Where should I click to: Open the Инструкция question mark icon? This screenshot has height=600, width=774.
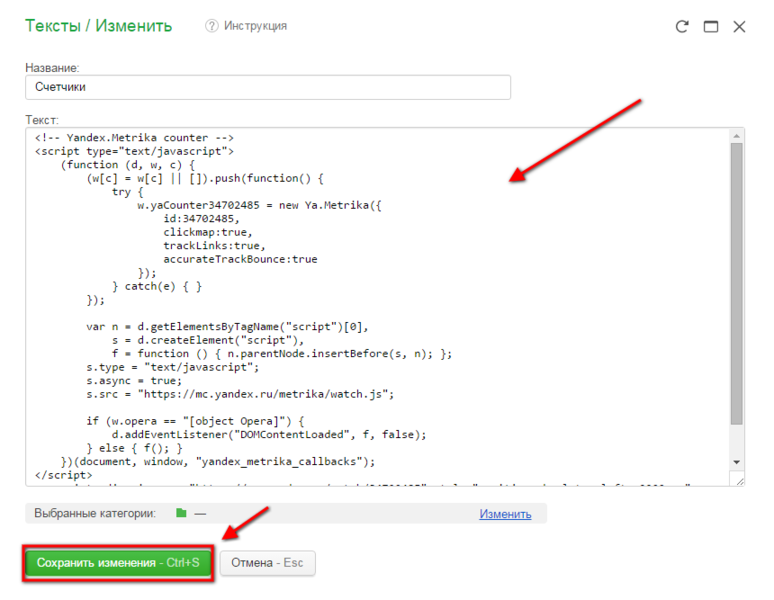(x=211, y=26)
